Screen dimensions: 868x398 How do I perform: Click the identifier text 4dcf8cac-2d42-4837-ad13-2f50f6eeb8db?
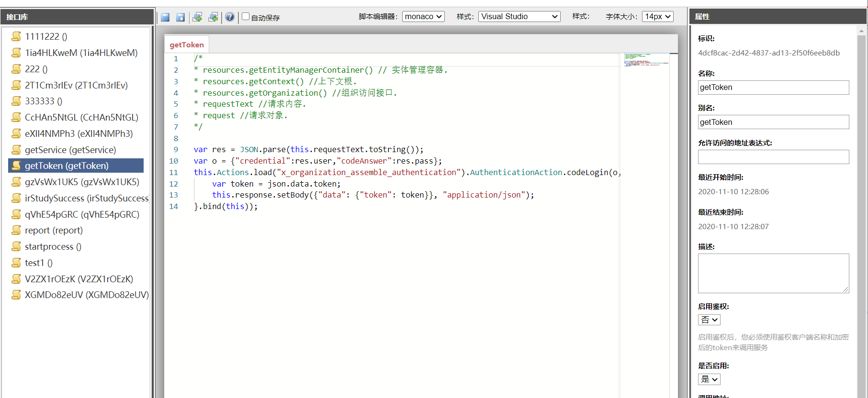coord(768,53)
